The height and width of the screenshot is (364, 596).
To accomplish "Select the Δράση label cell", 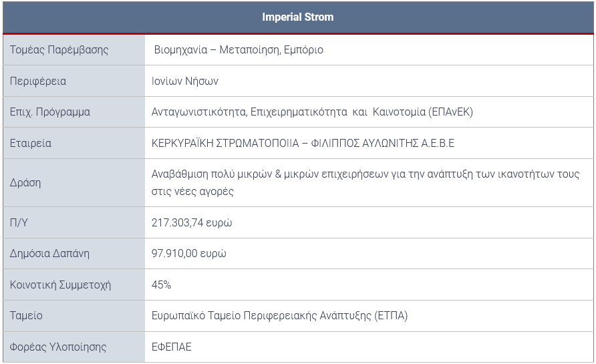I will tap(74, 183).
